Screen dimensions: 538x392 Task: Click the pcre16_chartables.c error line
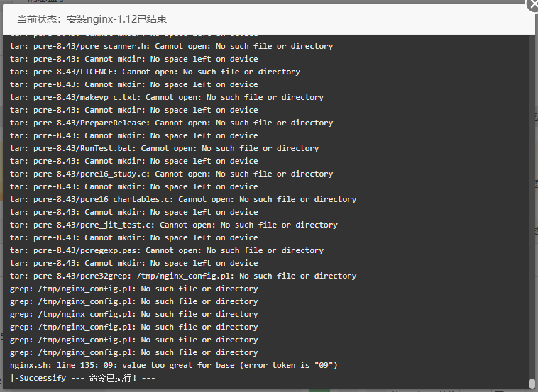(x=183, y=199)
